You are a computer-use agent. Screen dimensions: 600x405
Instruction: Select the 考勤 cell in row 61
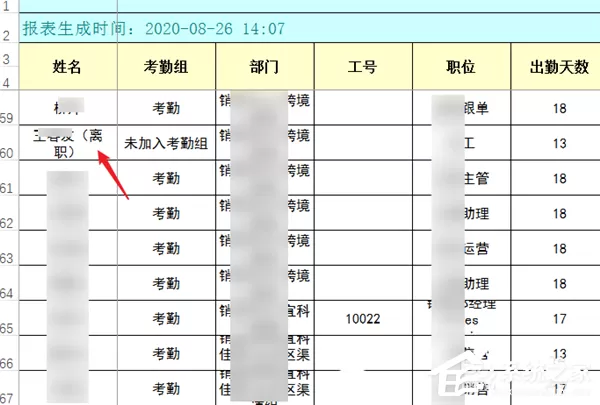point(166,178)
